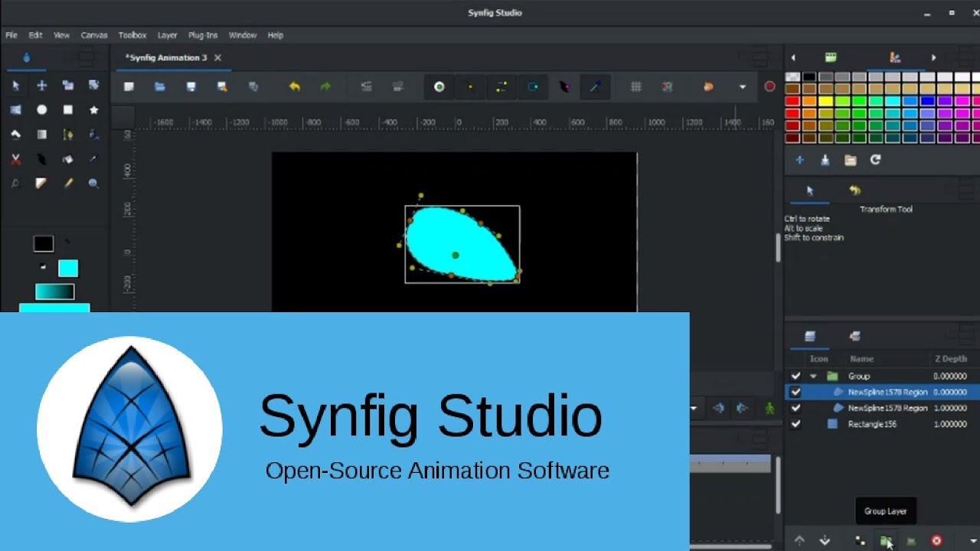Toggle vertex handles display
Screen dimensions: 980x551
pyautogui.click(x=470, y=87)
